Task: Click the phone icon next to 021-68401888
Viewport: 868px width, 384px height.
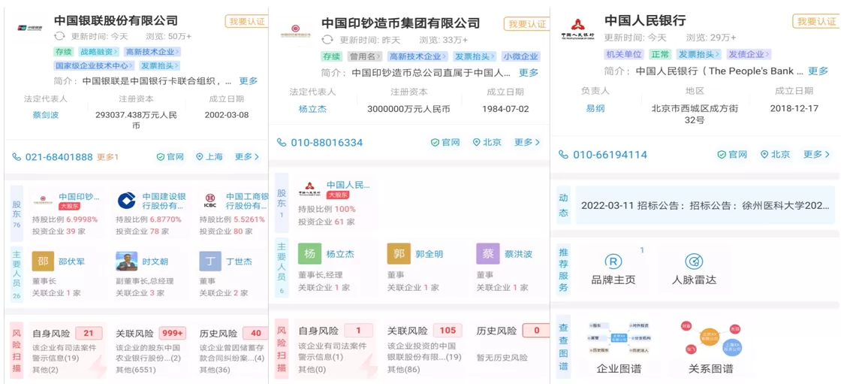Action: (17, 157)
